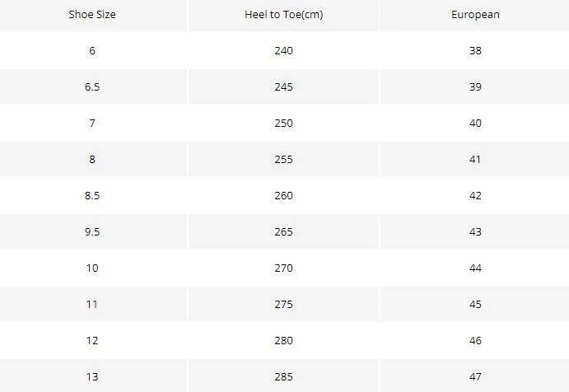Image resolution: width=569 pixels, height=392 pixels.
Task: Click shoe size 11 cell
Action: 92,304
